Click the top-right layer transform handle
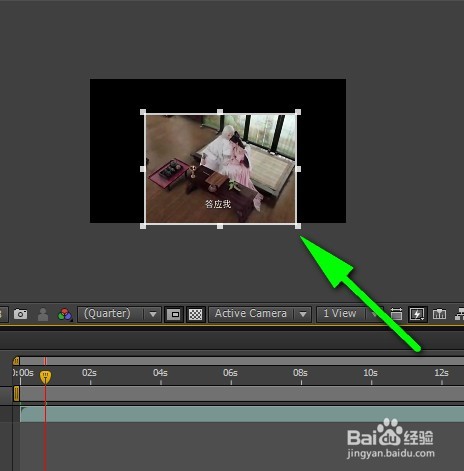 [298, 112]
